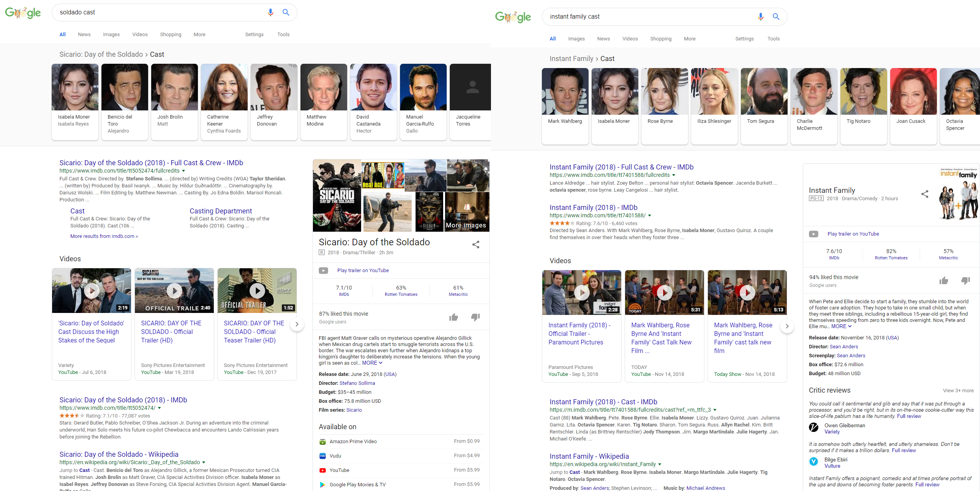980x491 pixels.
Task: Switch to Videos tab on instant family search
Action: (x=630, y=39)
